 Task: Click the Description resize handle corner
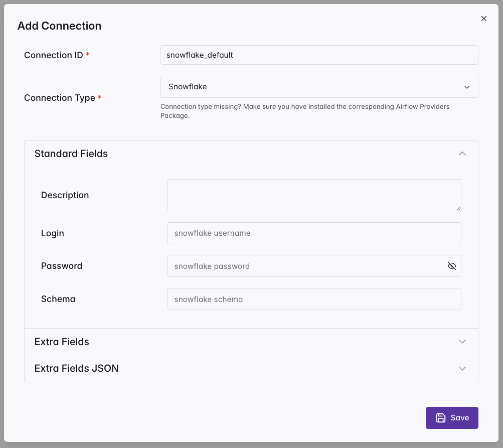coord(458,208)
